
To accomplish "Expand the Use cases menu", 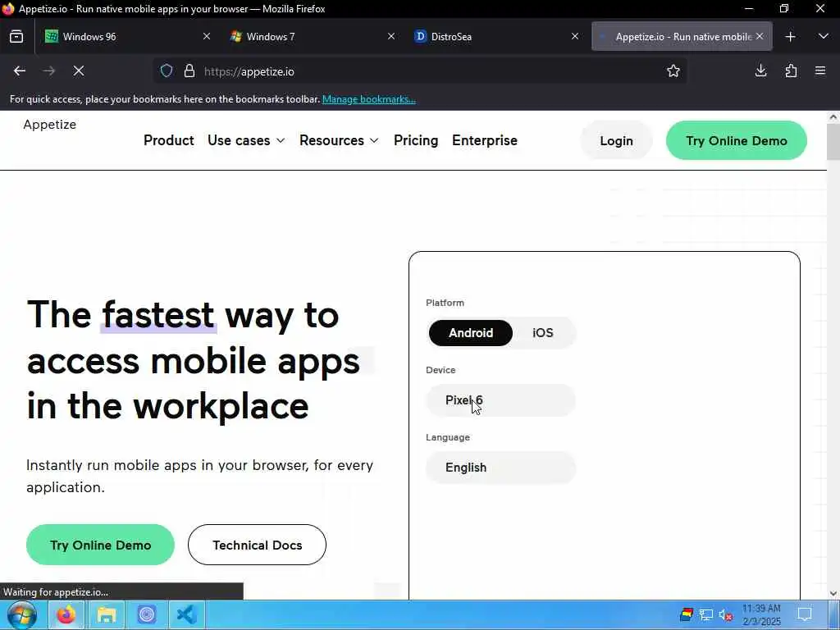I will point(246,140).
